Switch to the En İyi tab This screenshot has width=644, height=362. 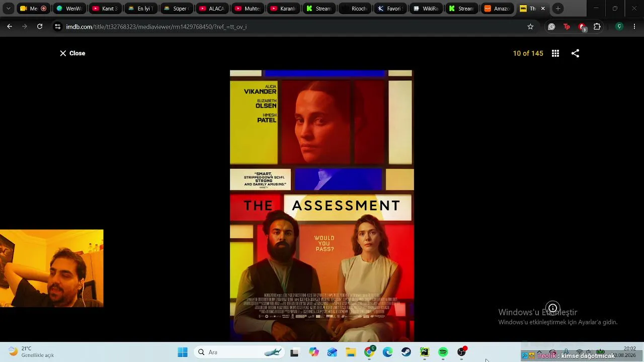140,9
